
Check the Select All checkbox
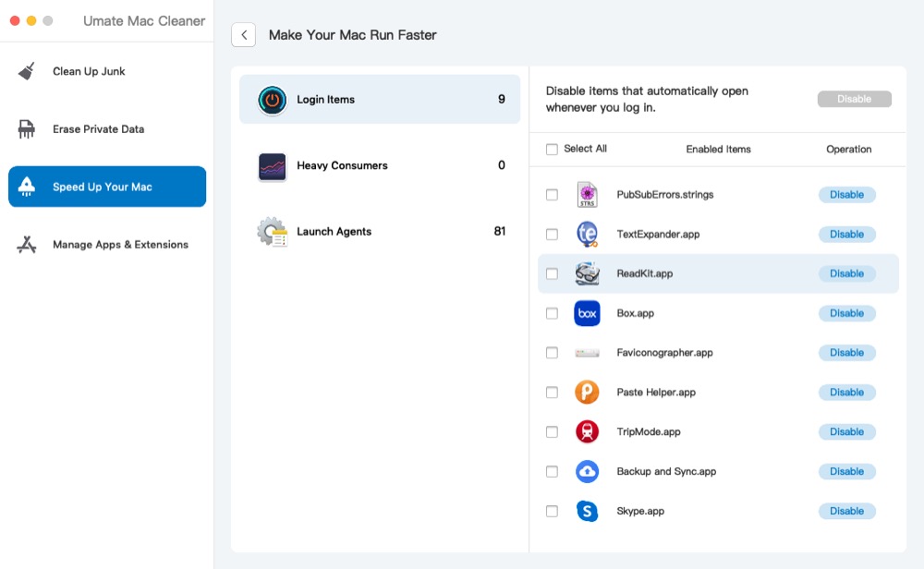(x=552, y=150)
